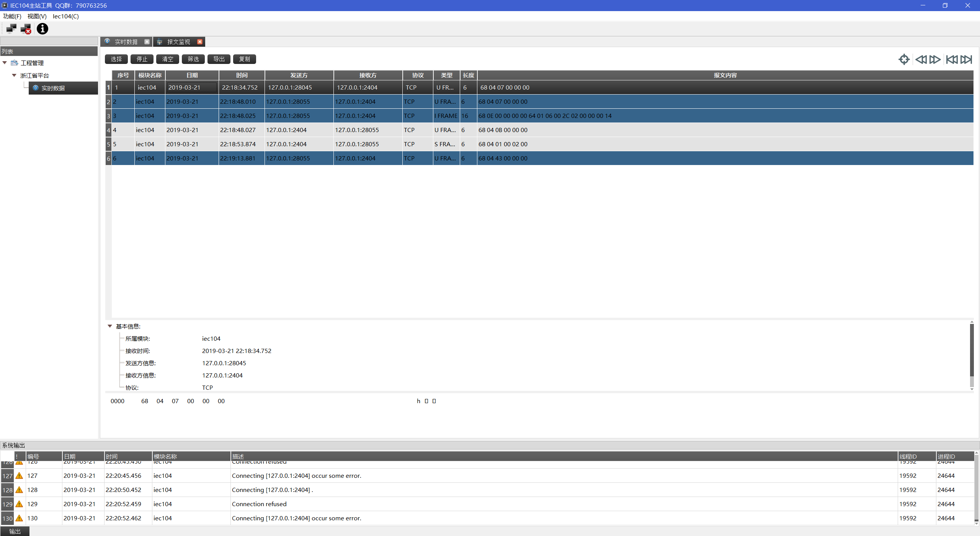Jump to last page with skip-forward icon

coord(966,59)
